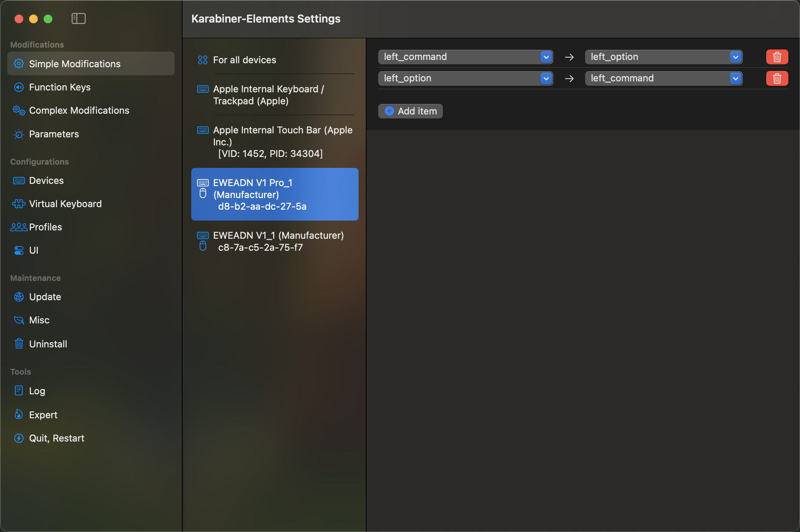
Task: Click the Virtual Keyboard puzzle icon
Action: [x=19, y=204]
